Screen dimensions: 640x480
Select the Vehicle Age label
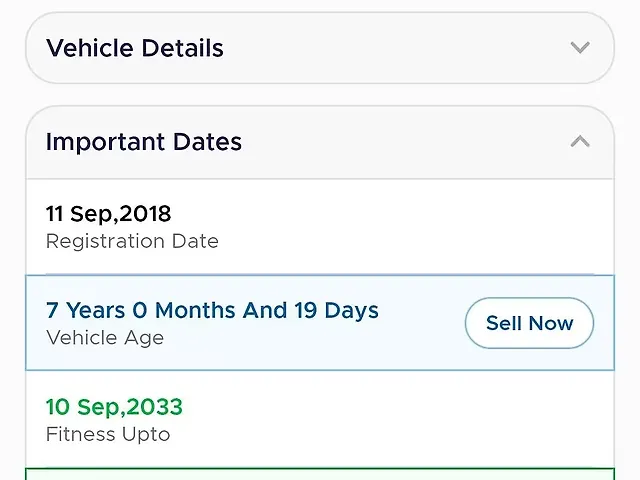105,338
